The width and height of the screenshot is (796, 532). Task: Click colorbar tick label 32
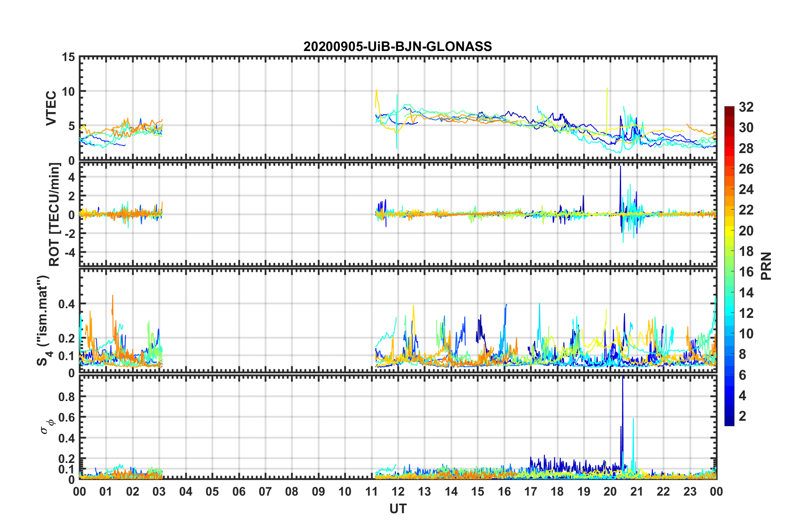coord(746,107)
